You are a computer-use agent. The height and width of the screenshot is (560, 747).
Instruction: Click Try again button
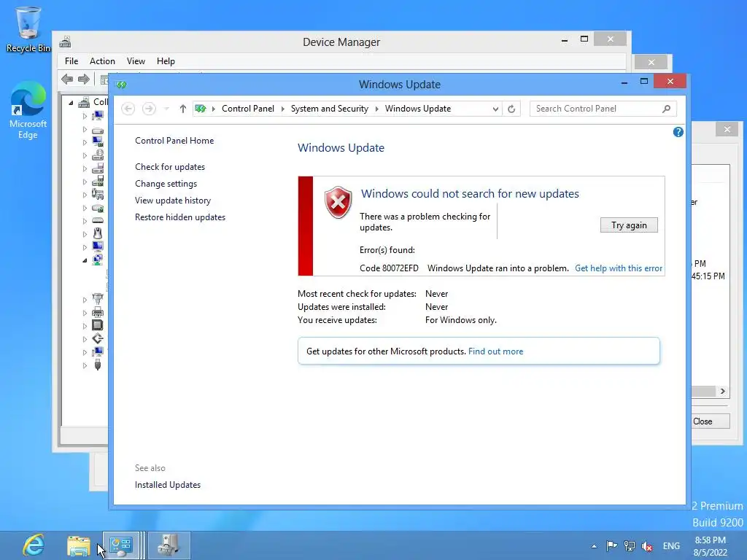pos(629,225)
